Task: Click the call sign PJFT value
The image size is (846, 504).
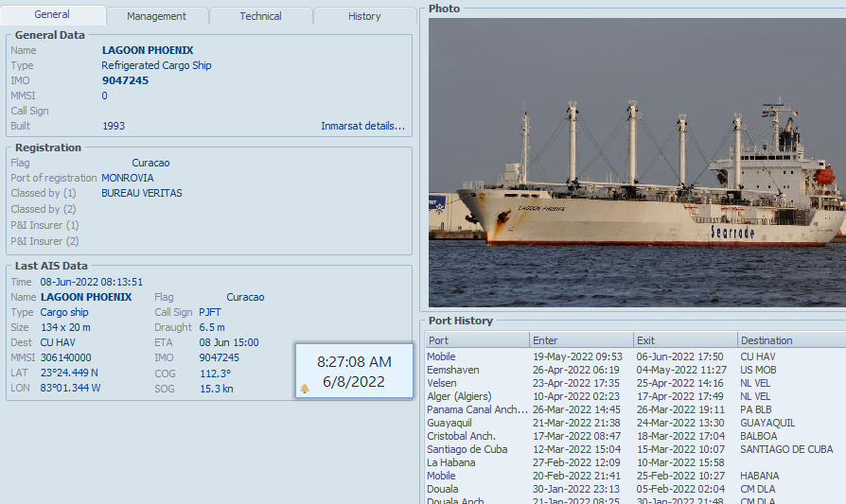Action: coord(210,312)
